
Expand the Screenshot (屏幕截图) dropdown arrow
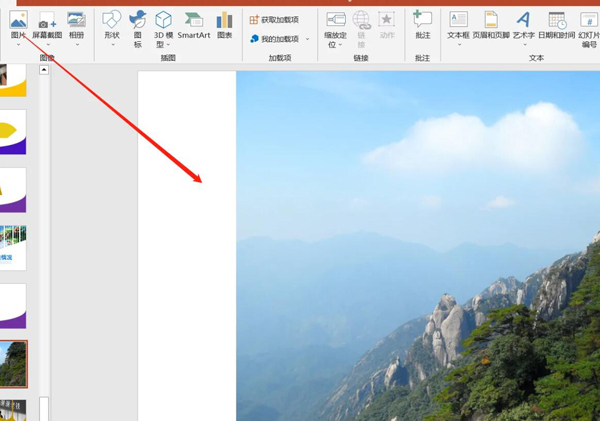[48, 45]
